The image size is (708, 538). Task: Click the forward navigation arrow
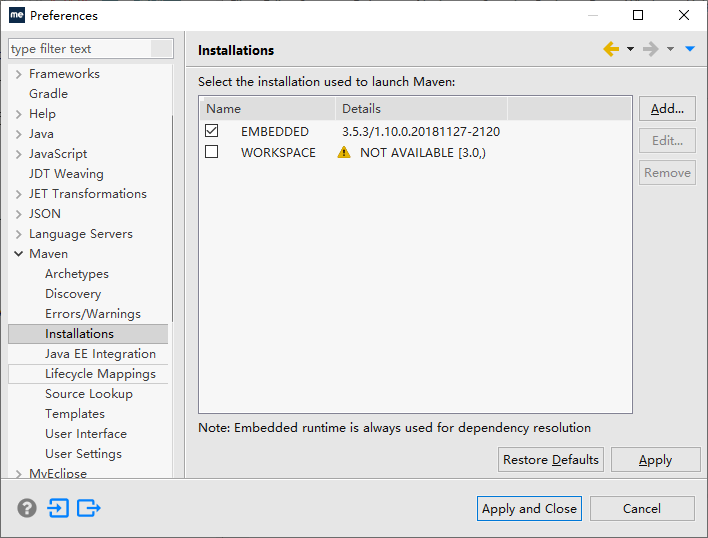tap(650, 50)
